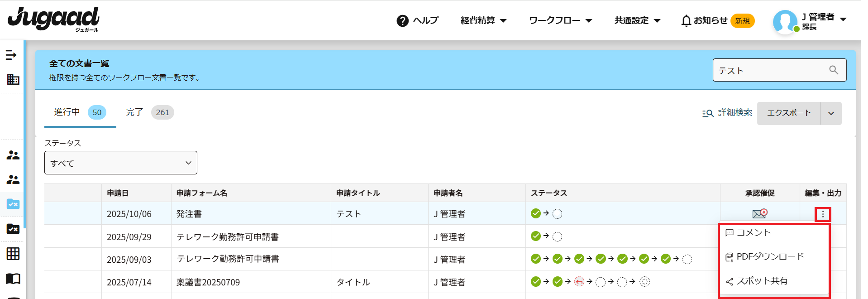Click the user profile avatar
Screen dimensions: 868x299
[x=785, y=21]
